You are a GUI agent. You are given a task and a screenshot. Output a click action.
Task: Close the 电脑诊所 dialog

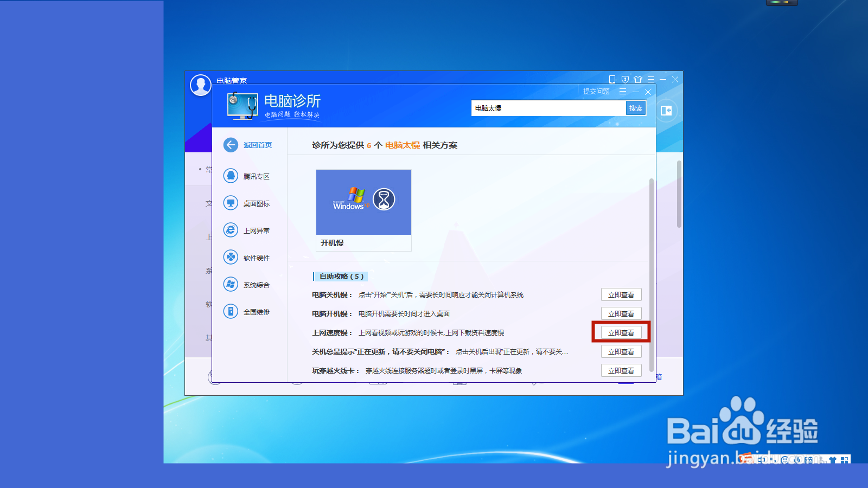tap(648, 92)
